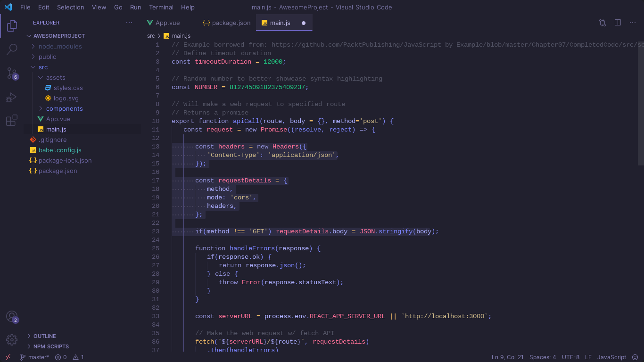This screenshot has width=644, height=362.
Task: Open the Manage gear icon
Action: 12,339
